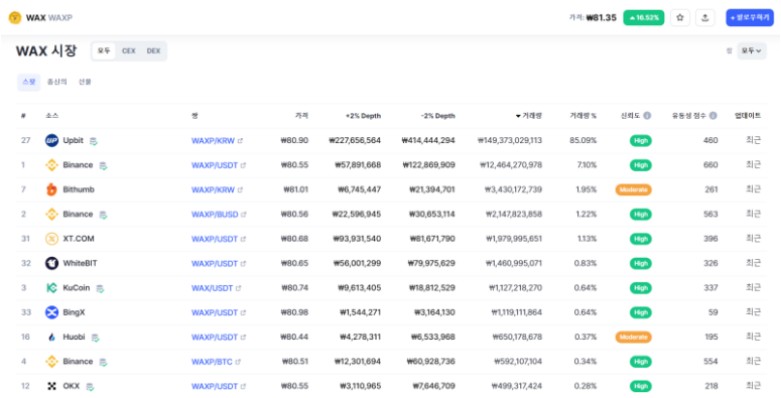Image resolution: width=781 pixels, height=398 pixels.
Task: Click the Binance logo in WAXP/USDT row
Action: [52, 165]
